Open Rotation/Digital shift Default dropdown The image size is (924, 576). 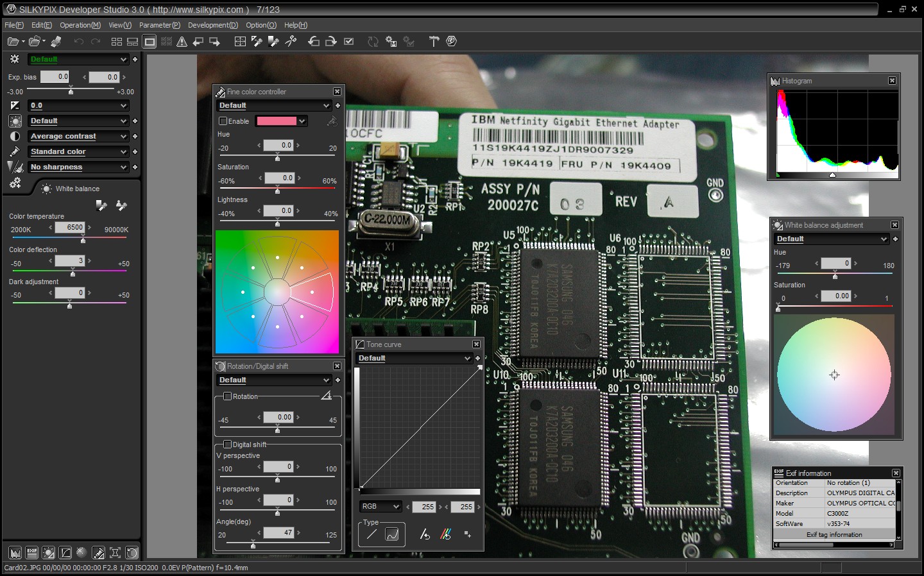274,380
